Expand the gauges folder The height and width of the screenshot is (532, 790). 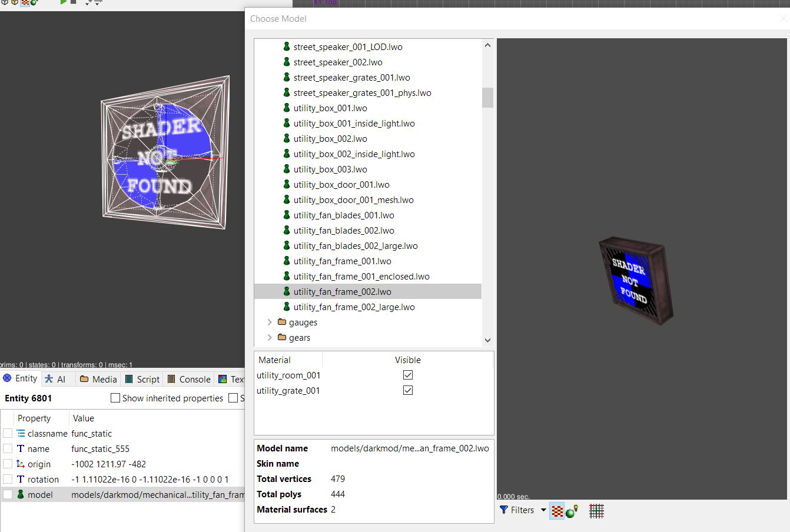point(270,322)
